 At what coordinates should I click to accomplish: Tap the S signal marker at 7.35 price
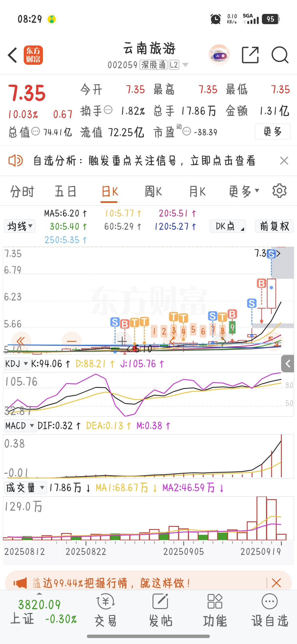tap(271, 254)
